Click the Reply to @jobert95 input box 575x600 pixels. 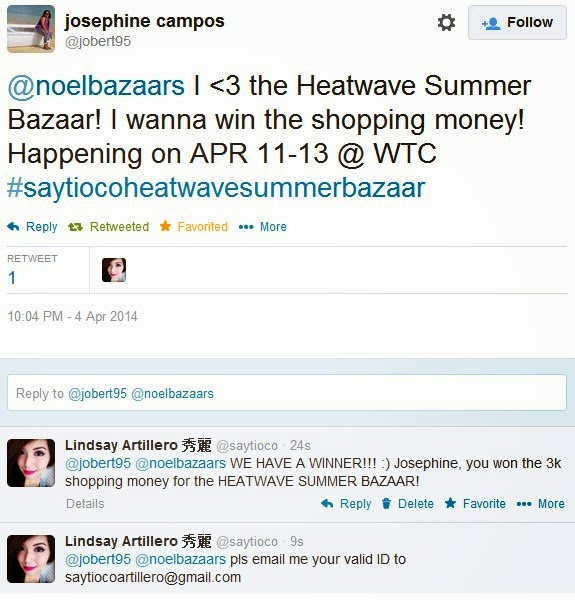click(x=287, y=393)
